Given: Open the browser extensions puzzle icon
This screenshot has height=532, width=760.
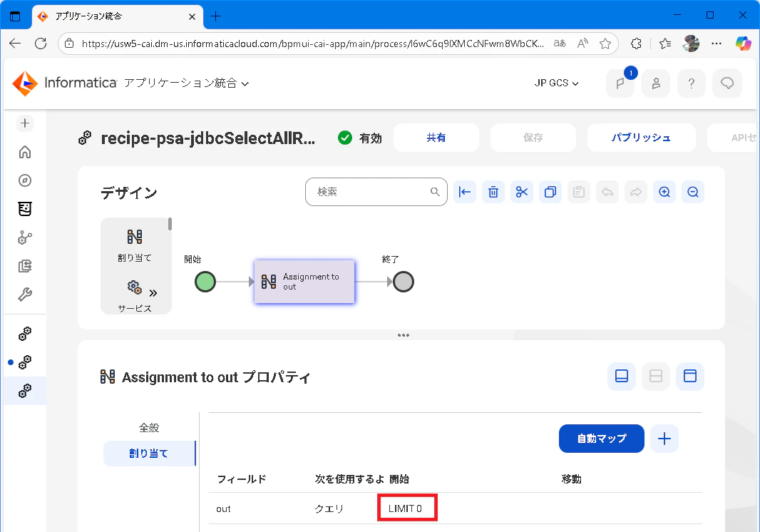Looking at the screenshot, I should [x=636, y=44].
